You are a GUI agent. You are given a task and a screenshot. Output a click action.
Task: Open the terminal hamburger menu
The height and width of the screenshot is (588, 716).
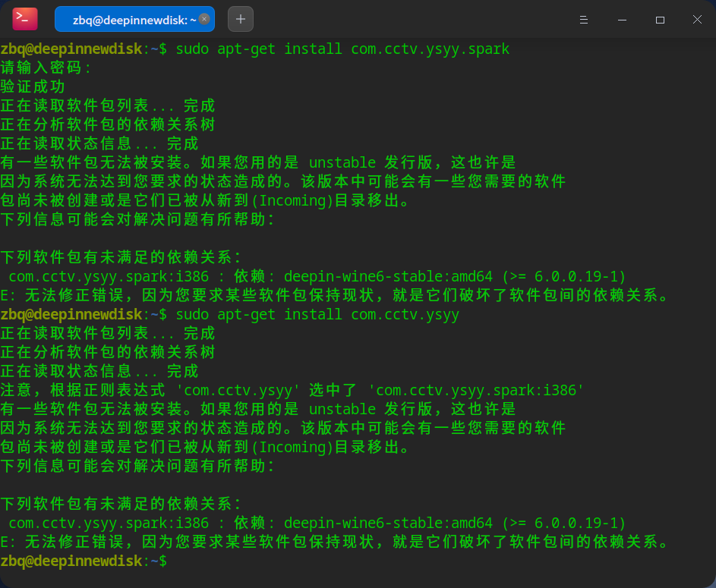[x=583, y=20]
